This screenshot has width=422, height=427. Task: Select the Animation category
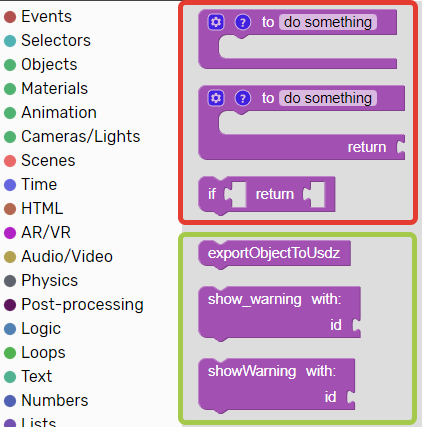click(50, 113)
